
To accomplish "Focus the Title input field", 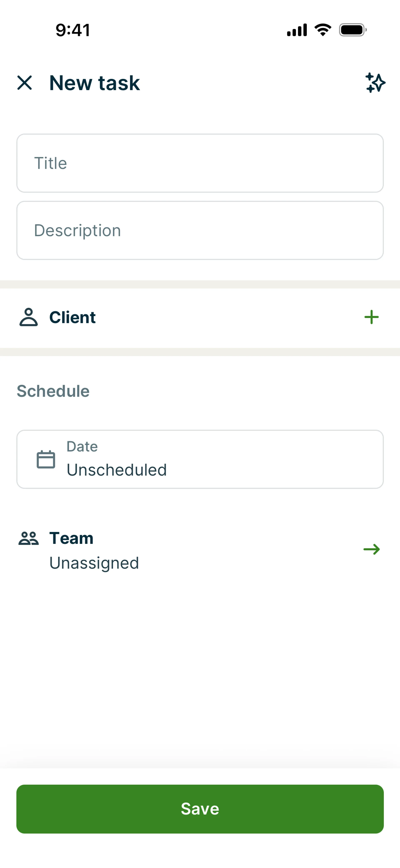I will point(200,163).
